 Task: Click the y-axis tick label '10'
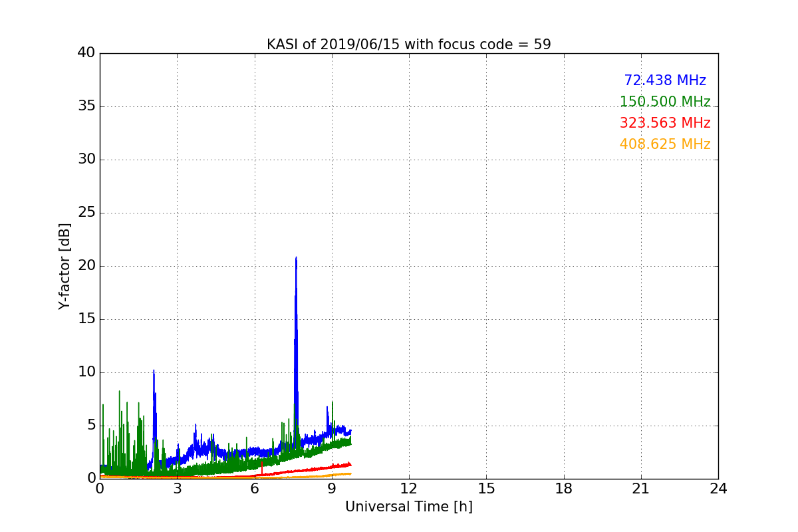(x=86, y=372)
